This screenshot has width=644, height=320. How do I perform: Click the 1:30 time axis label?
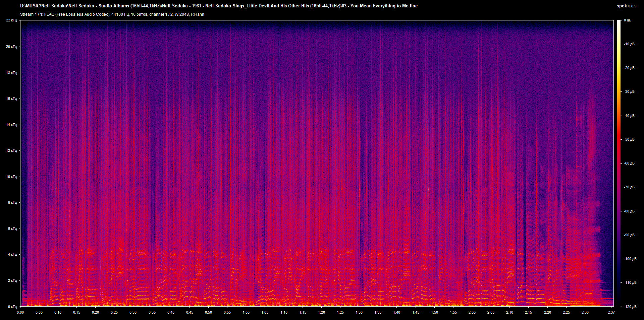359,312
